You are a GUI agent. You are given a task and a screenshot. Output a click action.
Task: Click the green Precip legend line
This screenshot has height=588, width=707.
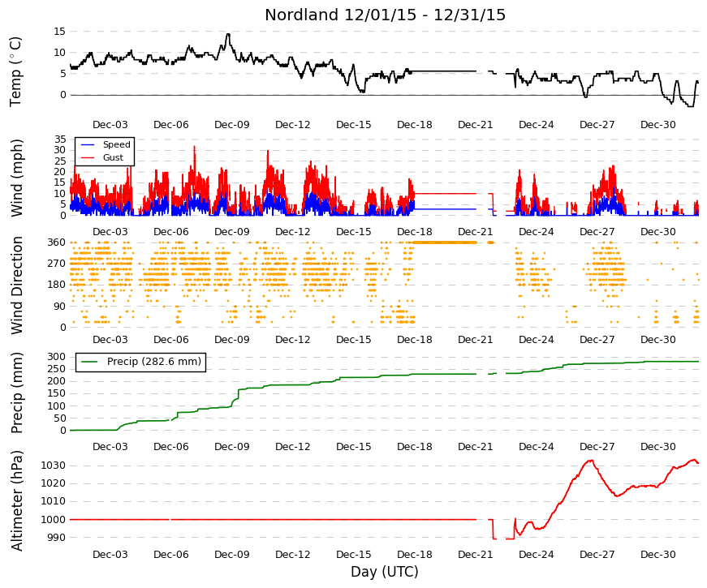coord(90,362)
